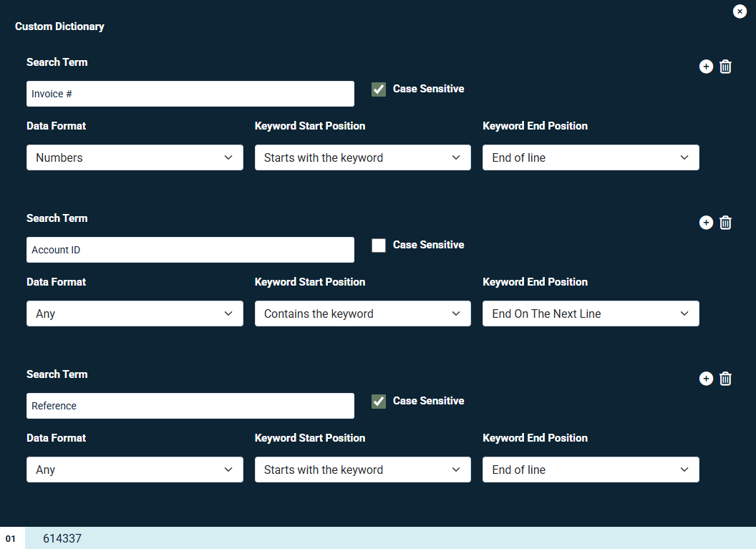Uncheck Case Sensitive for Invoice #
Viewport: 756px width, 549px height.
[x=379, y=89]
